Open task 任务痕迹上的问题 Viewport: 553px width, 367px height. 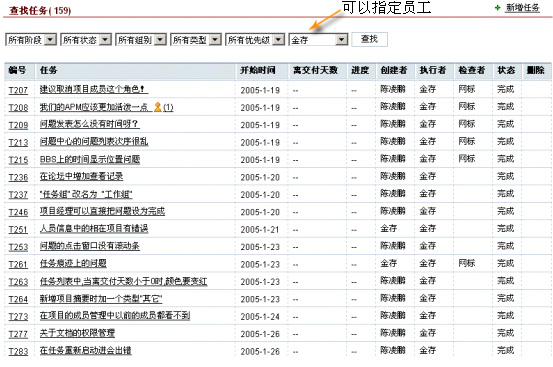(x=73, y=263)
